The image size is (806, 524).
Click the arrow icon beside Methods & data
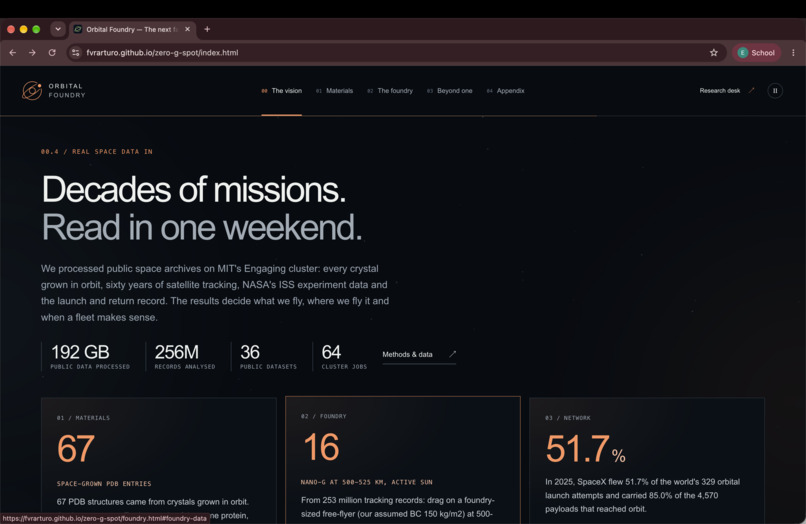pyautogui.click(x=452, y=354)
